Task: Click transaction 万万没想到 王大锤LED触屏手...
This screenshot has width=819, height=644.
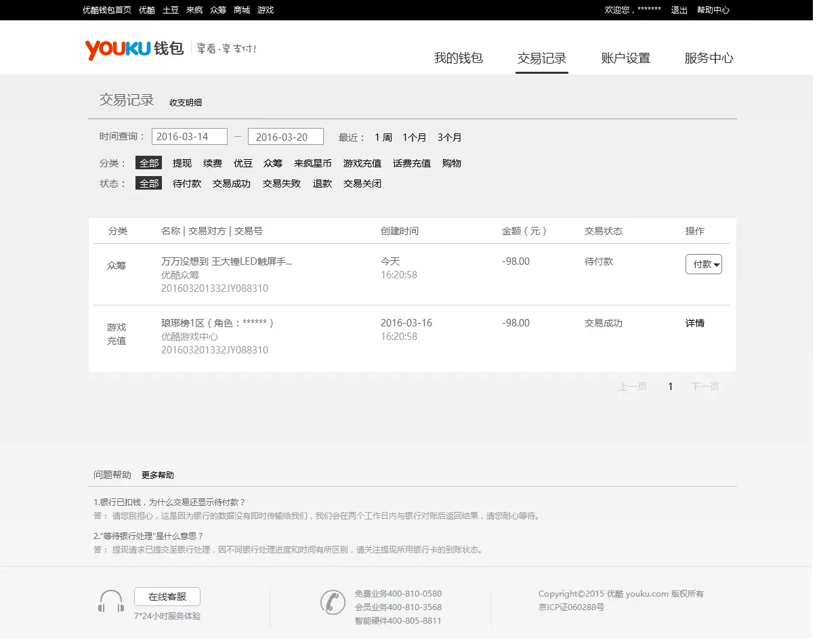Action: coord(226,261)
